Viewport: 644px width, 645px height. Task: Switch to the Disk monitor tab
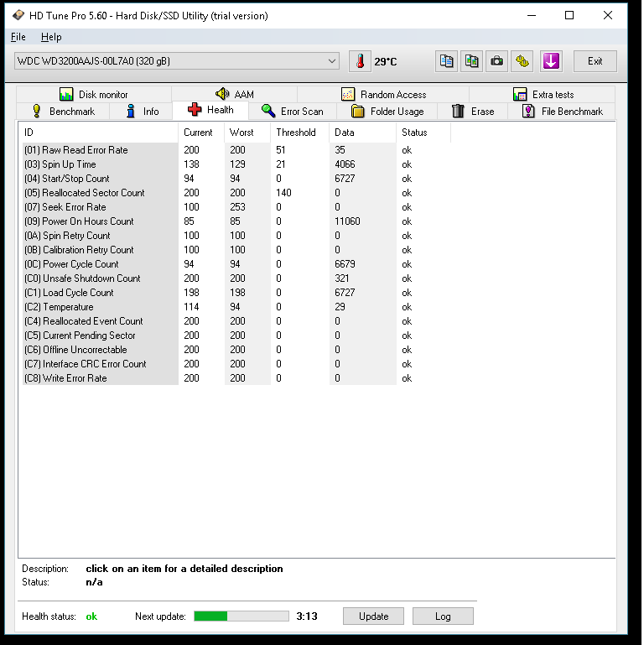[94, 95]
